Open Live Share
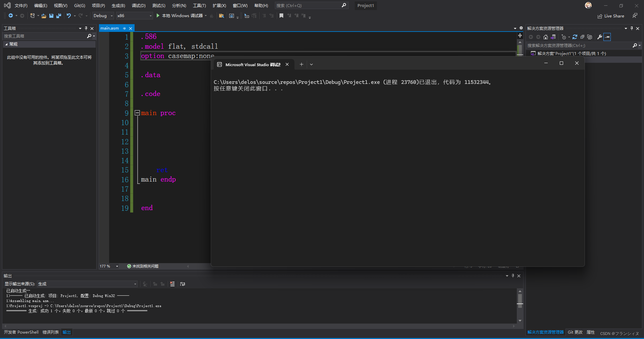The image size is (644, 339). tap(611, 16)
